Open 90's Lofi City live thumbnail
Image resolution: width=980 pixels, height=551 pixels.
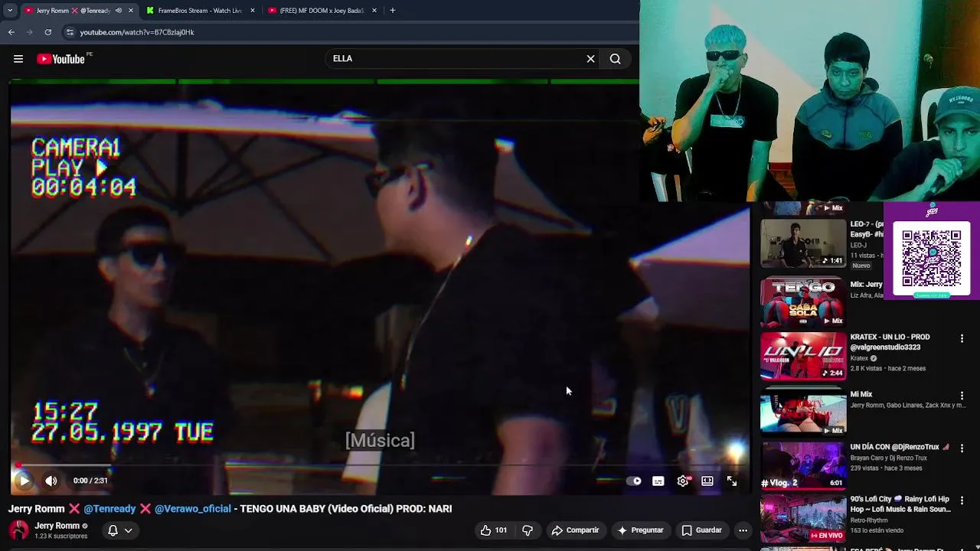point(803,519)
